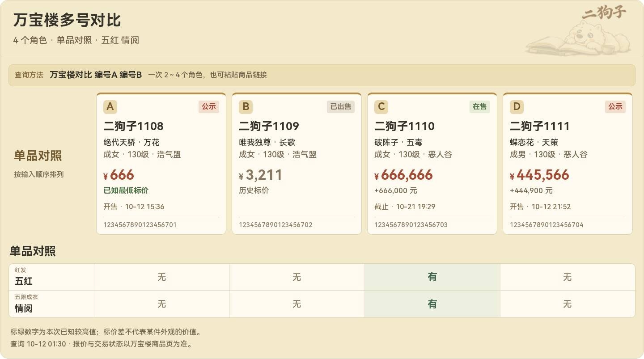Viewport: 644px width, 359px height.
Task: Click the green 有 cell in the 情阅 row
Action: (432, 304)
